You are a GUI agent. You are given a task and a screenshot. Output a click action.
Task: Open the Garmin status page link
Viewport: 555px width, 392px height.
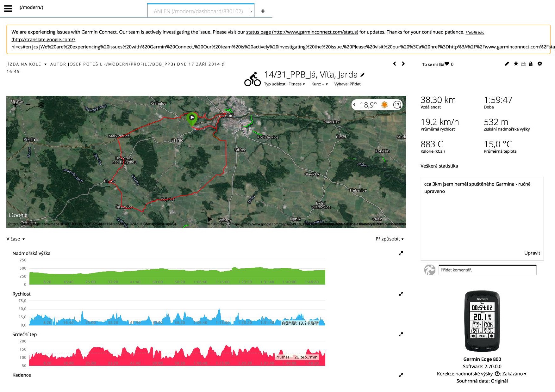point(302,32)
